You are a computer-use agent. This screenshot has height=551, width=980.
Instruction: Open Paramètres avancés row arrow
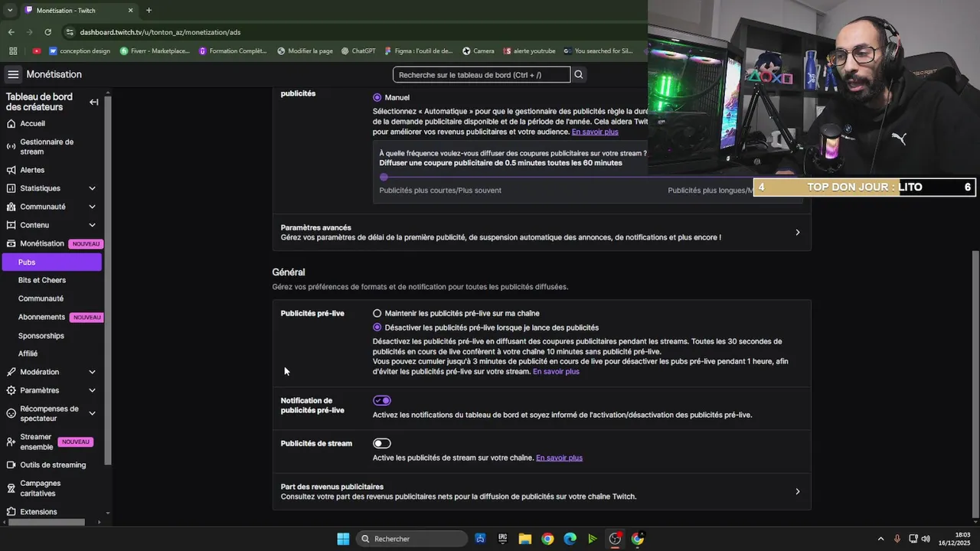click(x=797, y=232)
